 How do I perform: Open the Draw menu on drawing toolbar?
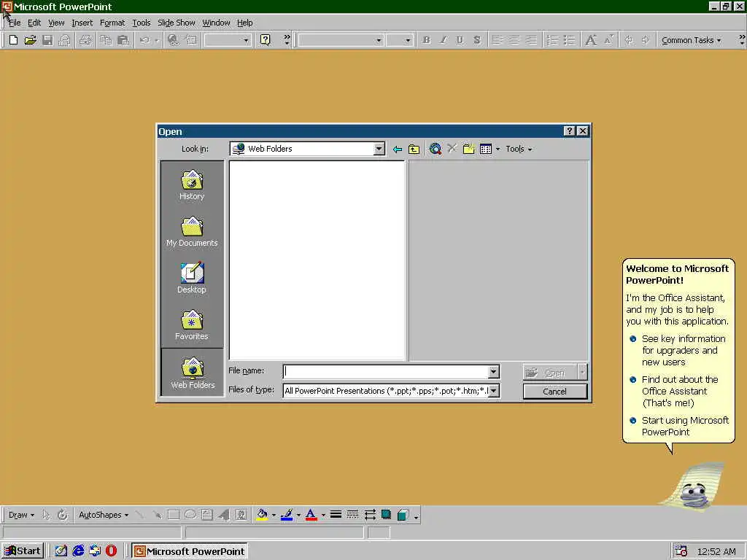pyautogui.click(x=21, y=515)
